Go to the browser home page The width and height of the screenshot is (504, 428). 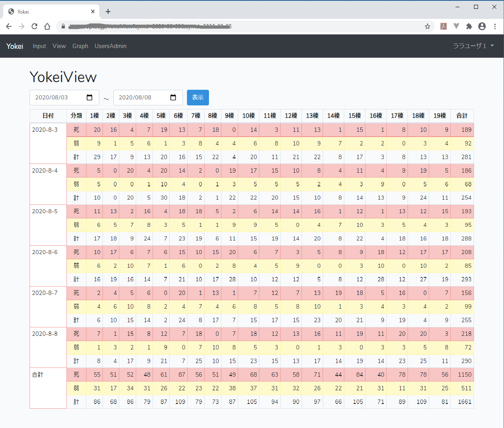(47, 26)
